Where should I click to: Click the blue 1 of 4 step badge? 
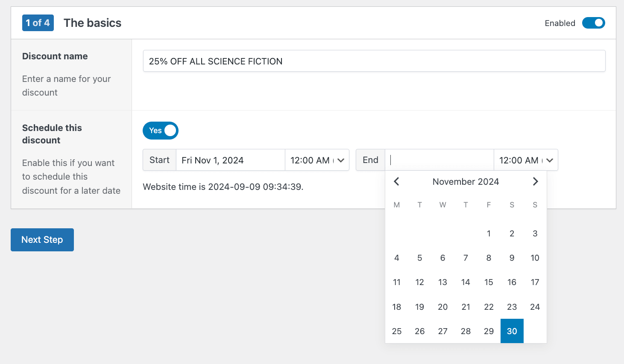[38, 23]
